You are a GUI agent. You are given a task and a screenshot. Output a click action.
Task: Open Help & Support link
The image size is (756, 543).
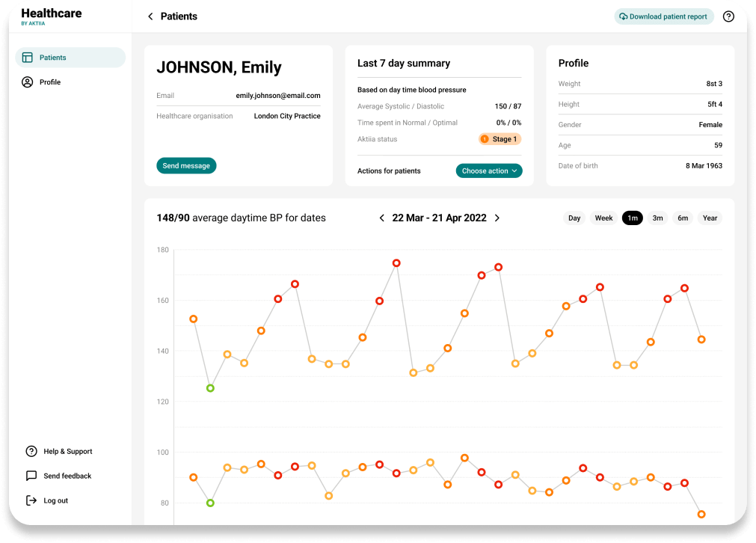[67, 451]
